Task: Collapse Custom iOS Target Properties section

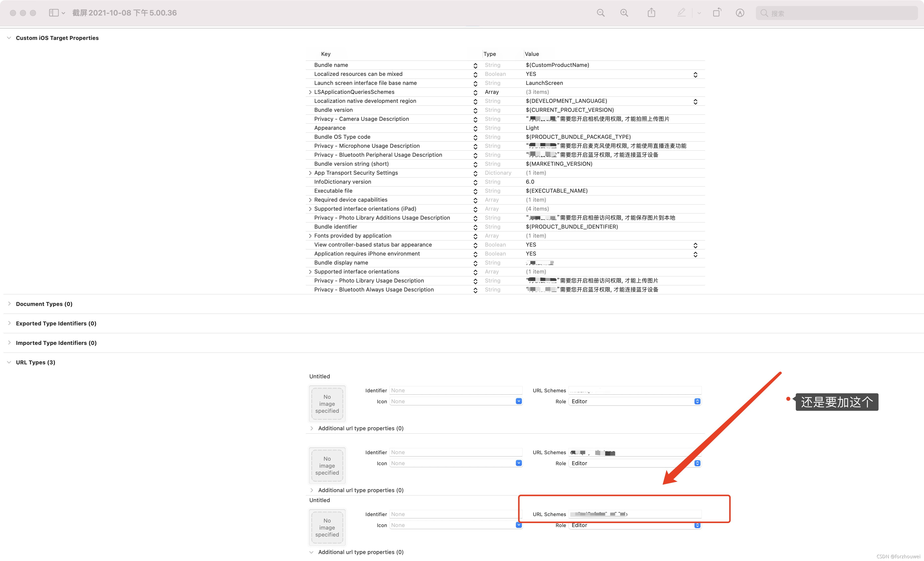Action: click(x=9, y=38)
